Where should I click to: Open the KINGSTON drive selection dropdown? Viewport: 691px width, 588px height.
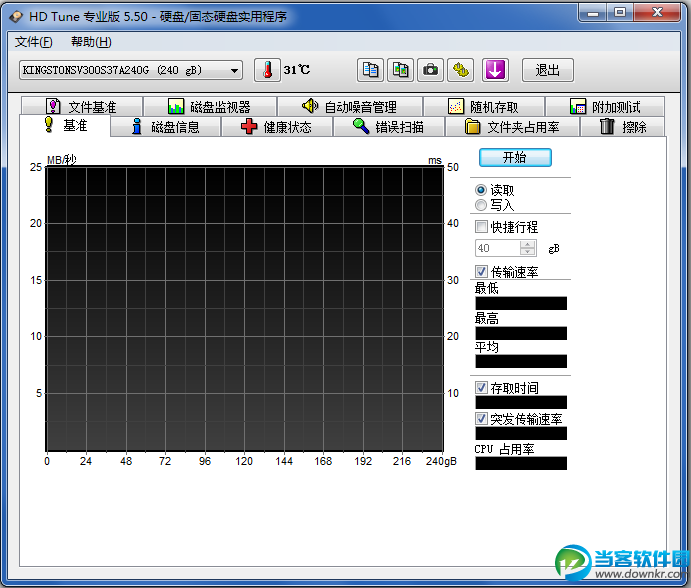tap(131, 70)
